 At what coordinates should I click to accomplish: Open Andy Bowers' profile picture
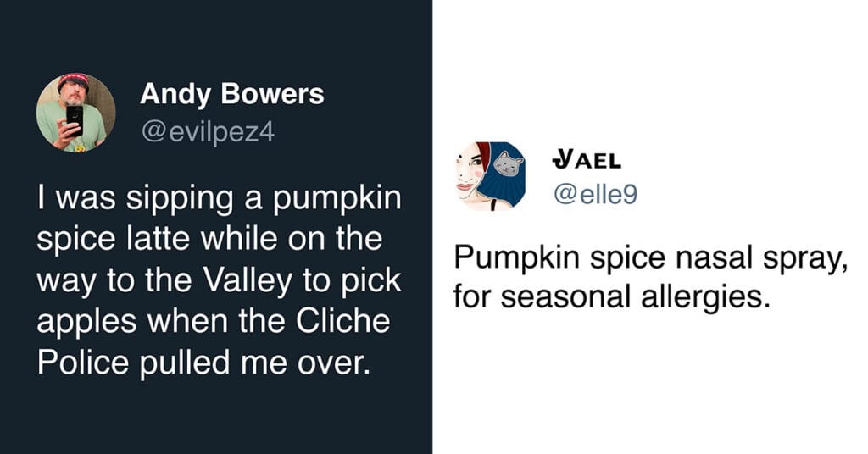click(75, 113)
